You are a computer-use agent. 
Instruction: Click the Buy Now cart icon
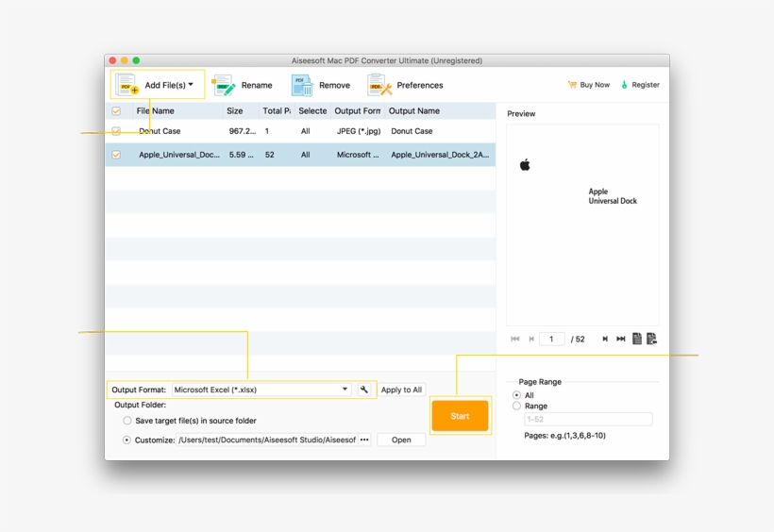pyautogui.click(x=572, y=85)
